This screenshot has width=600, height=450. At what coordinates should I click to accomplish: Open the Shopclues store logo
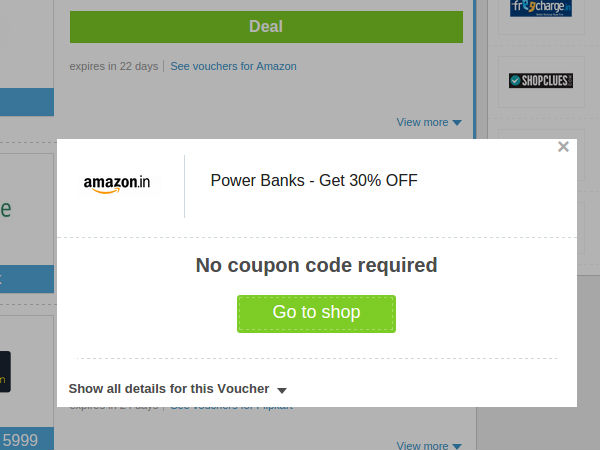(x=541, y=80)
